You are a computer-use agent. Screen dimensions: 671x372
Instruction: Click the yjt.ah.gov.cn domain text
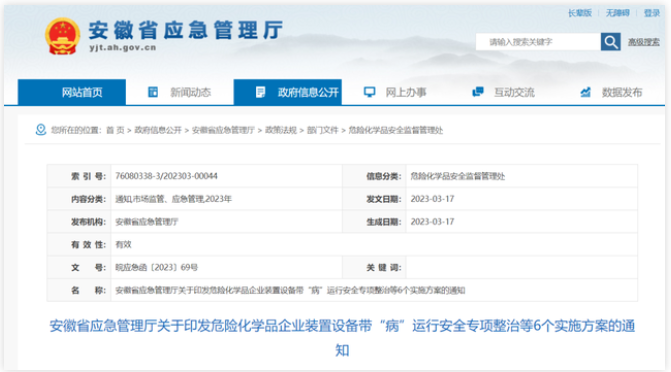123,48
